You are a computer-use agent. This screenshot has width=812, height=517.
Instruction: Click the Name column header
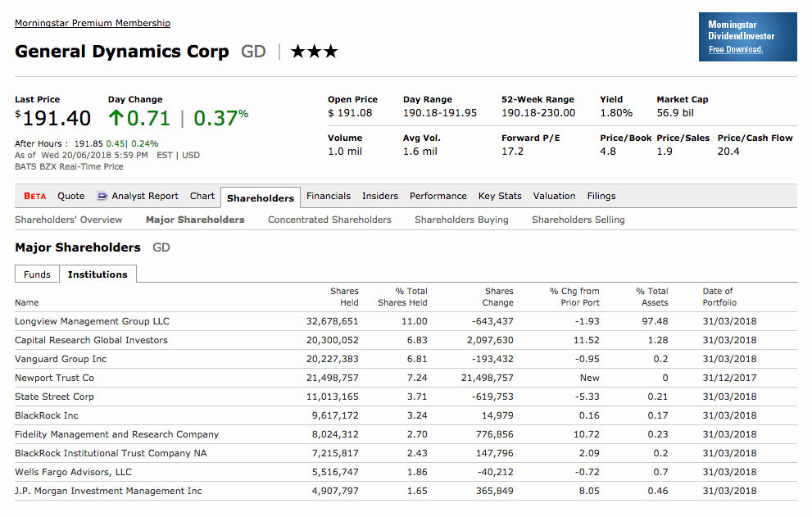coord(27,302)
